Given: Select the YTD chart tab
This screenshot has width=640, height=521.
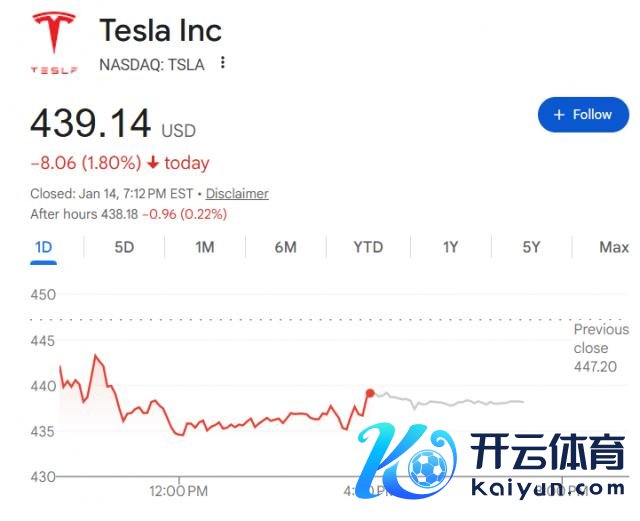Looking at the screenshot, I should coord(368,247).
